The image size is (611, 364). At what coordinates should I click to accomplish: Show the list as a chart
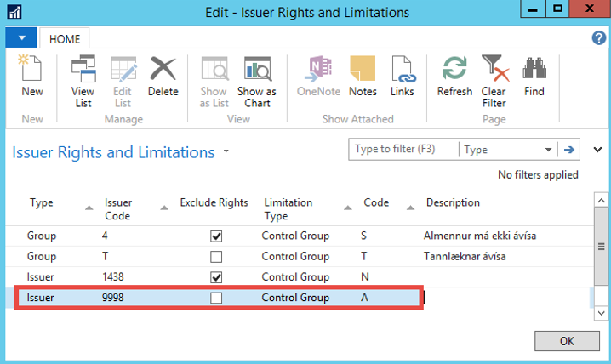click(x=256, y=77)
